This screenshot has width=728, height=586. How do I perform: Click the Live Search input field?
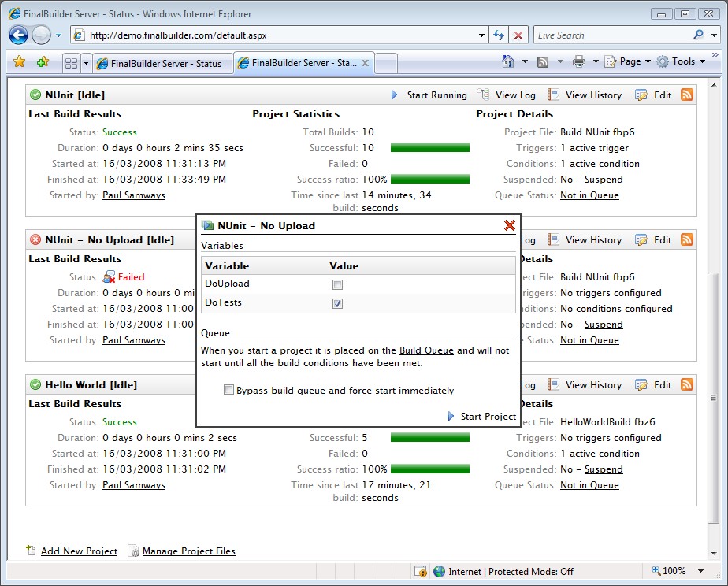(613, 35)
